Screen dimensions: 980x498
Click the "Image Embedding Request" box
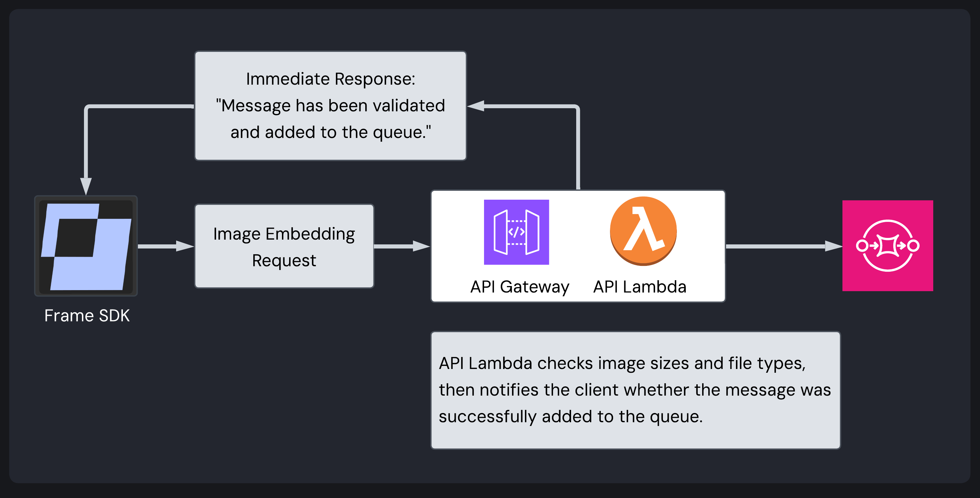click(x=284, y=246)
